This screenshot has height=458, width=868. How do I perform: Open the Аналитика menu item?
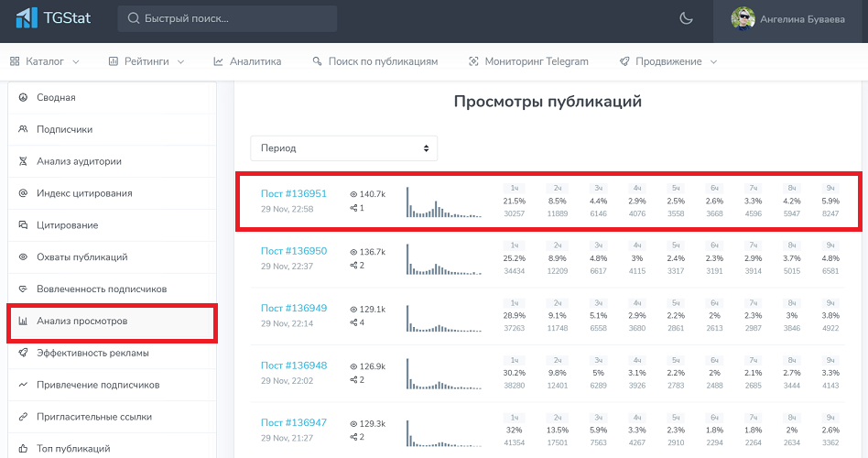point(247,61)
